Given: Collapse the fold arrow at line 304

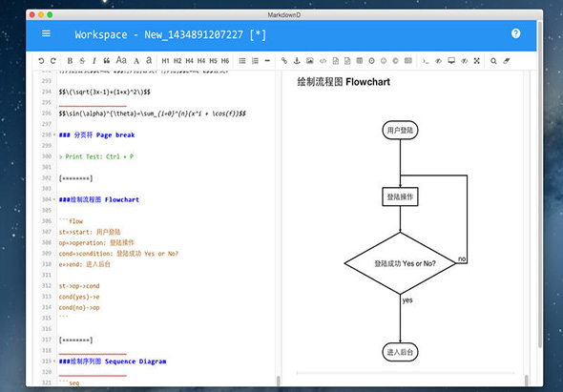Looking at the screenshot, I should click(x=54, y=199).
